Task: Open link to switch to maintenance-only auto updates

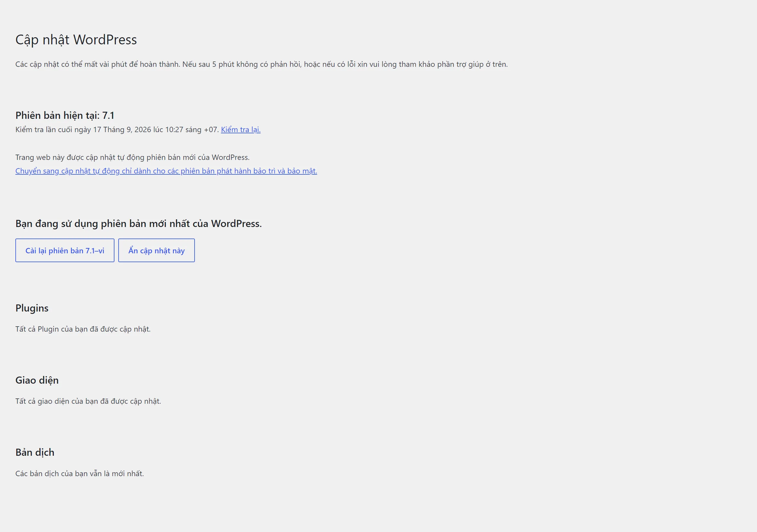Action: tap(166, 171)
